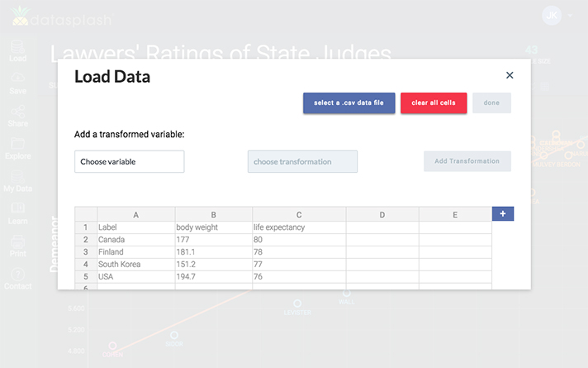588x368 pixels.
Task: Click the Add Transformation button
Action: coord(467,161)
